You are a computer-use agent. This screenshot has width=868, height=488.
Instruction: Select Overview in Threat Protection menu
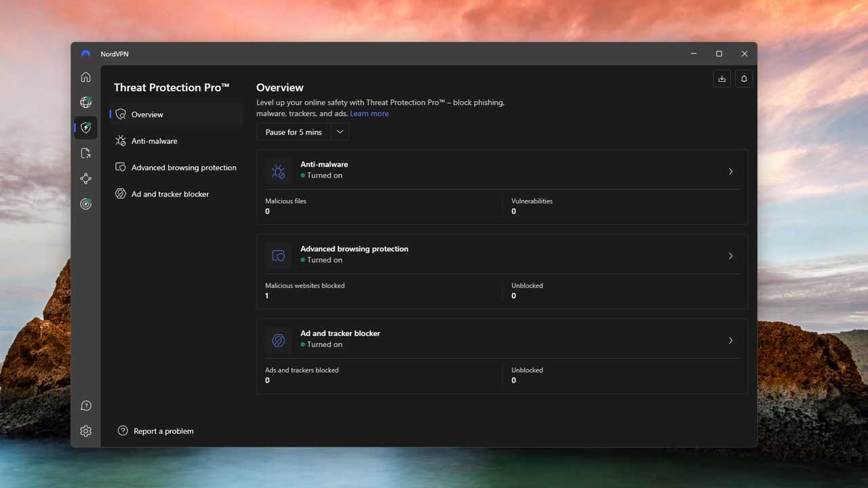click(x=176, y=115)
